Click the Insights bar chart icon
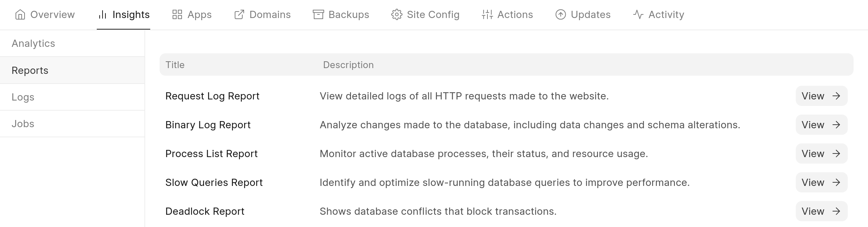868x227 pixels. click(103, 15)
